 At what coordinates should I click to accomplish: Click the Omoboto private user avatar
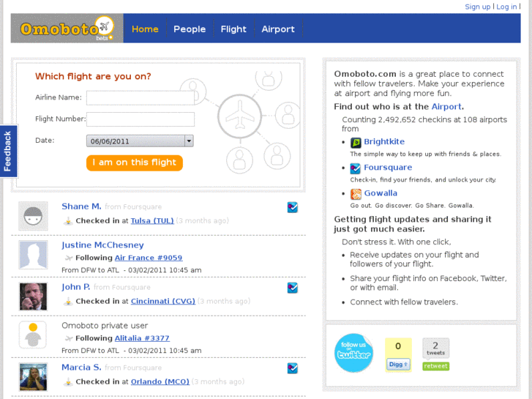(33, 335)
